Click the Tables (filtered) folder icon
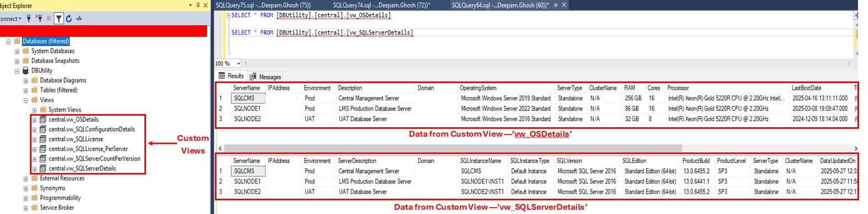This screenshot has width=868, height=214. [34, 90]
